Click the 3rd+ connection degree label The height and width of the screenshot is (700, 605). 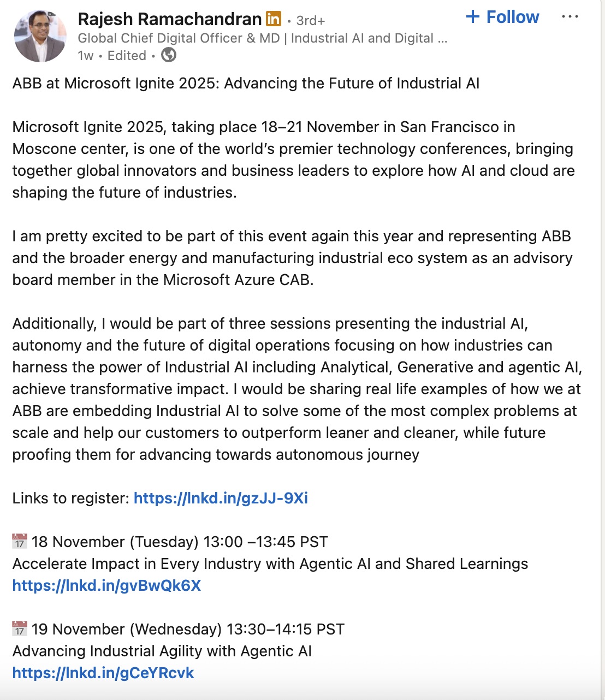[310, 21]
